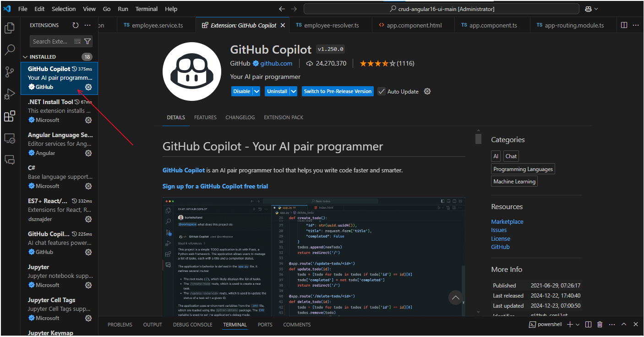Go back using the title bar arrow

282,9
